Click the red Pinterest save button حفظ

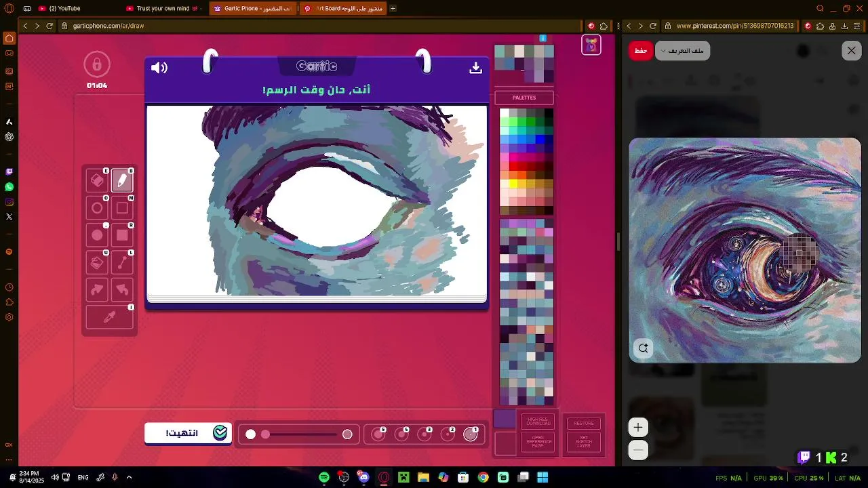coord(641,51)
